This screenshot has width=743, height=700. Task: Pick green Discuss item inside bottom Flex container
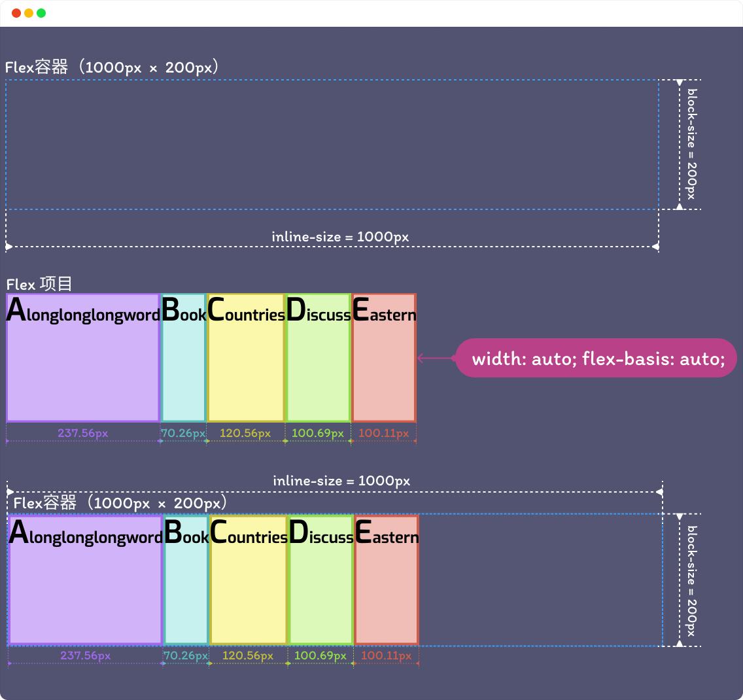tap(321, 589)
